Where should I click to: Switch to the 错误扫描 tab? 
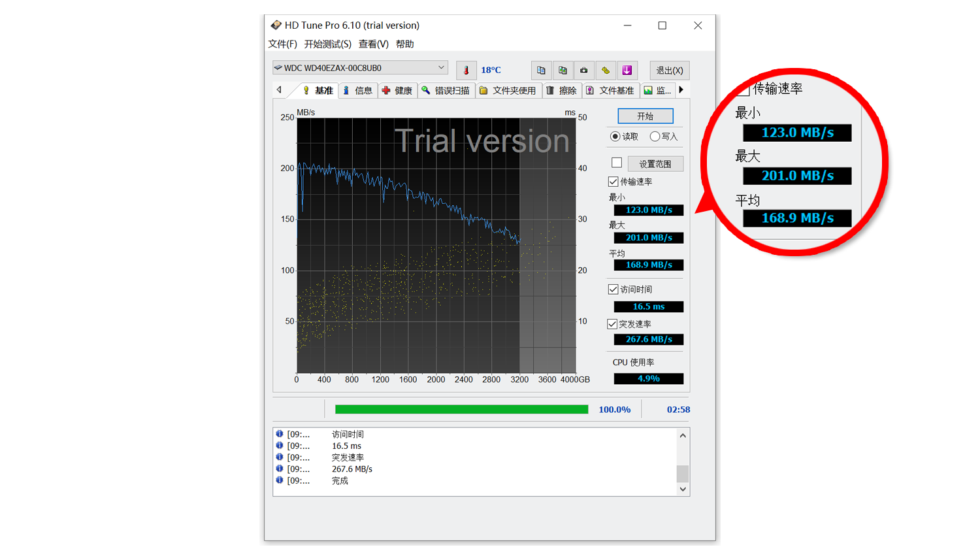446,90
